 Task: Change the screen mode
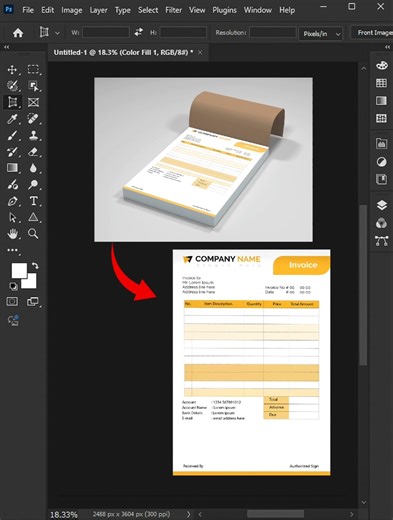coord(33,302)
